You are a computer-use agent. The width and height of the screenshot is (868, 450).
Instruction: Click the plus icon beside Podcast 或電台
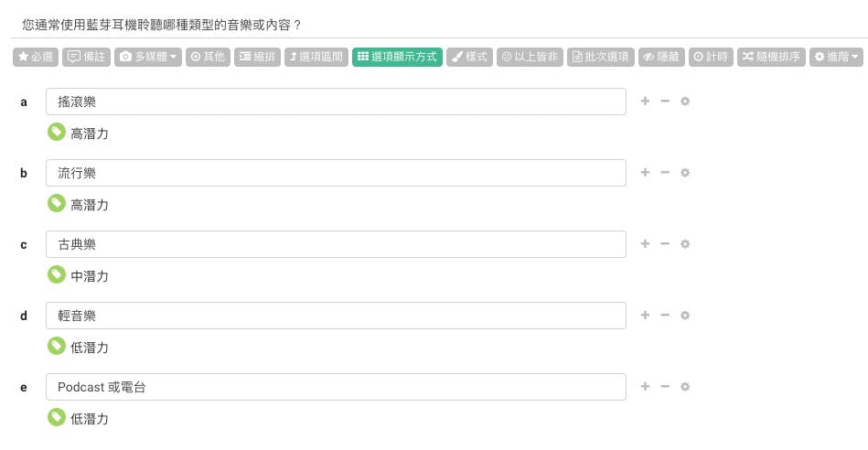(645, 387)
